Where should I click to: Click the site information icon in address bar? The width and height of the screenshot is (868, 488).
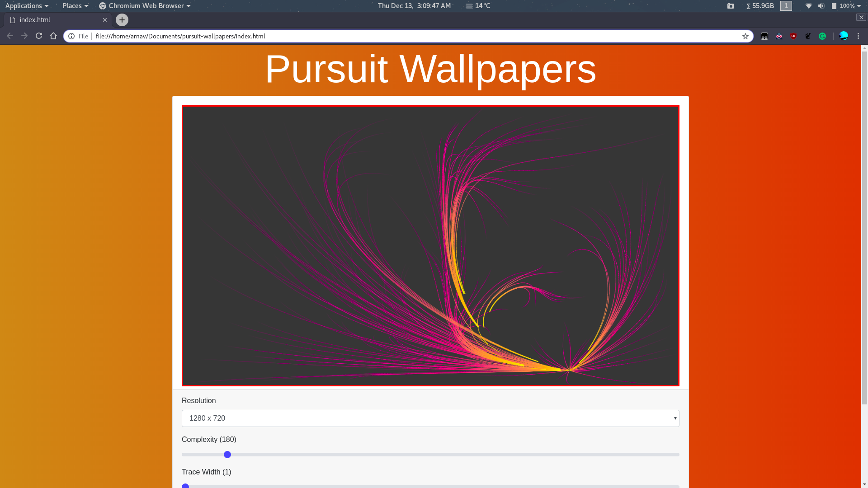point(71,36)
